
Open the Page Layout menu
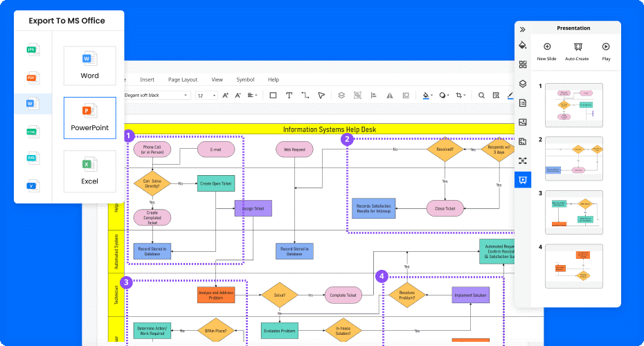(183, 80)
